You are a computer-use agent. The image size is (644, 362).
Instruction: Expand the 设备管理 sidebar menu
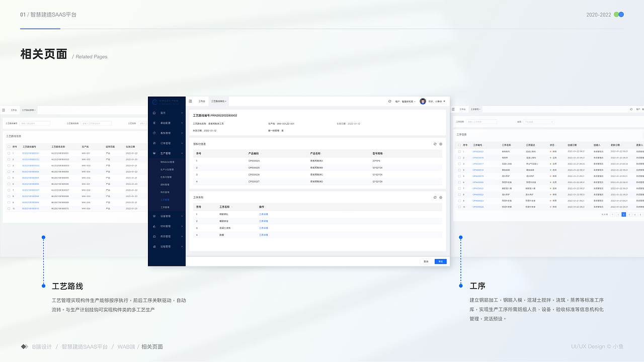coord(182,216)
